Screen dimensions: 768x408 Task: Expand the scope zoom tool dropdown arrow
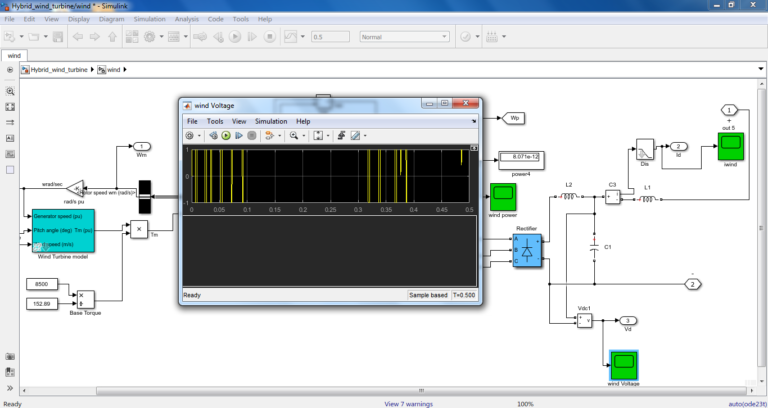tap(304, 135)
